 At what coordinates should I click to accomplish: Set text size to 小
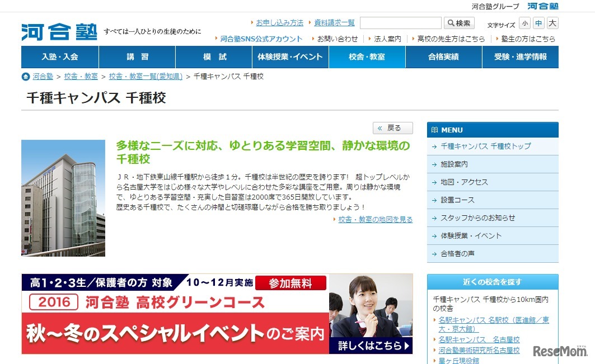[x=525, y=23]
